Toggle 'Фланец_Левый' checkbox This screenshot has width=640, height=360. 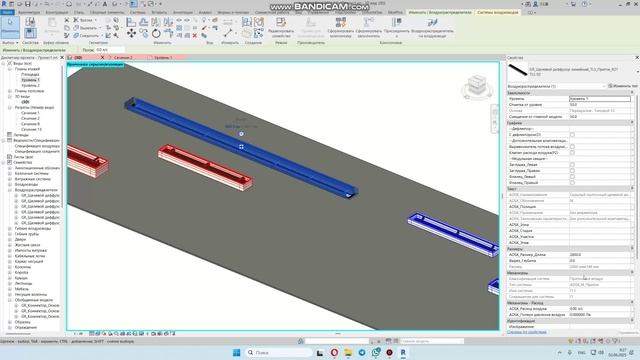(572, 177)
